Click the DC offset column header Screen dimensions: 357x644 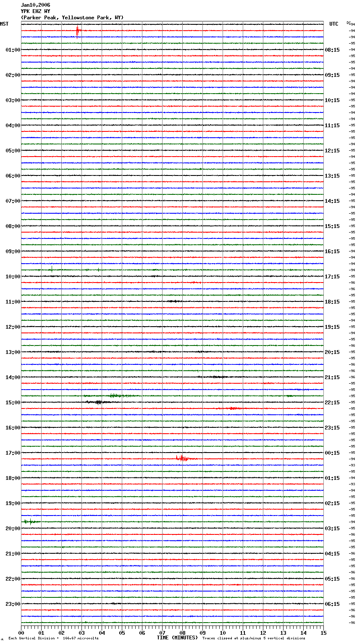pos(349,23)
